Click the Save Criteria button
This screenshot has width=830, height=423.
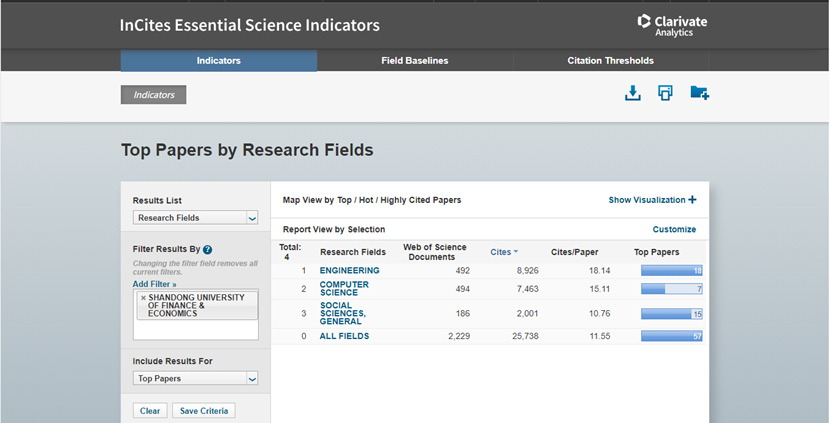pyautogui.click(x=204, y=411)
